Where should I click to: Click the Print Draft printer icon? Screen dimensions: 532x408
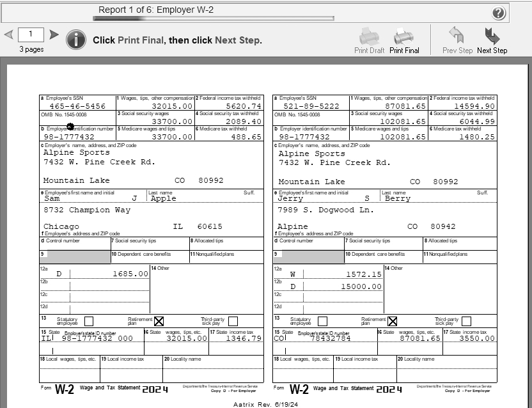point(369,36)
